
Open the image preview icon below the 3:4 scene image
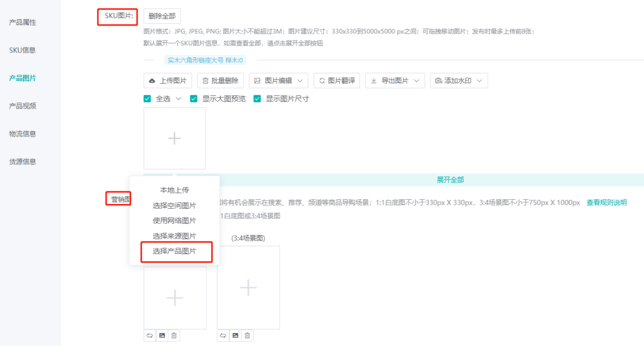coord(236,335)
